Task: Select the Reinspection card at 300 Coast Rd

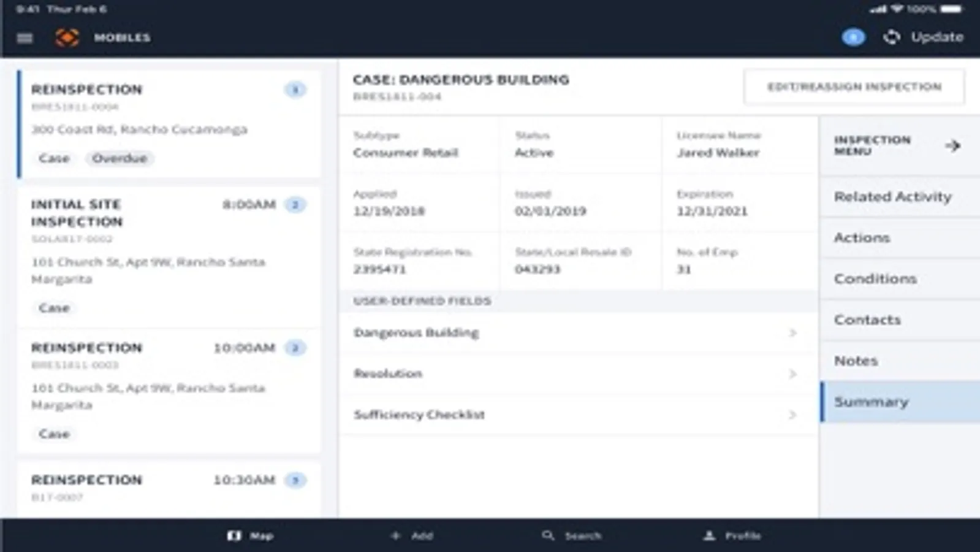Action: 169,124
